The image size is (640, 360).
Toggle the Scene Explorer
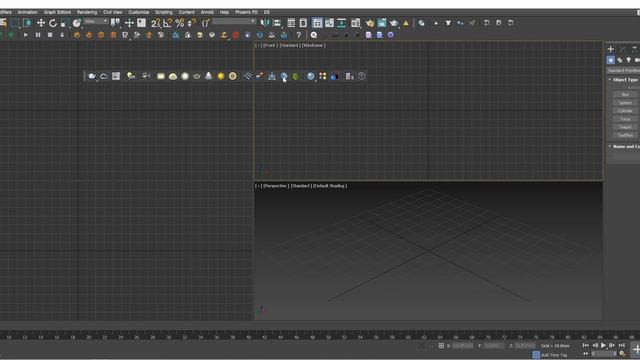click(x=291, y=23)
